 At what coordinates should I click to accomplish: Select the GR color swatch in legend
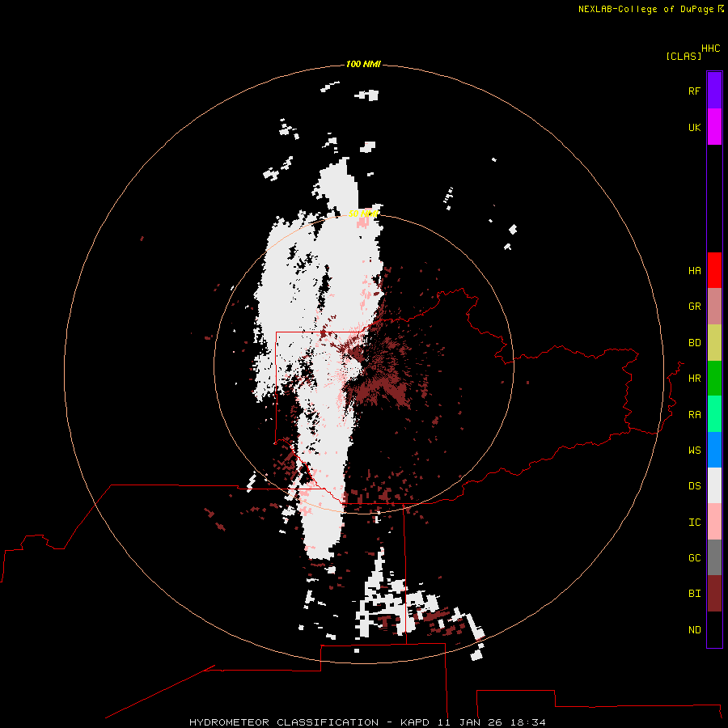(x=714, y=307)
